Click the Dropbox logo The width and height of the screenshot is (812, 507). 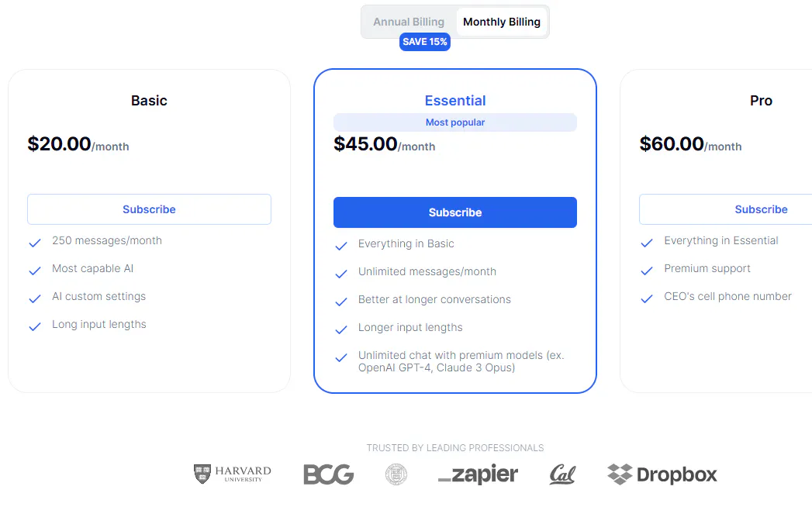(662, 474)
